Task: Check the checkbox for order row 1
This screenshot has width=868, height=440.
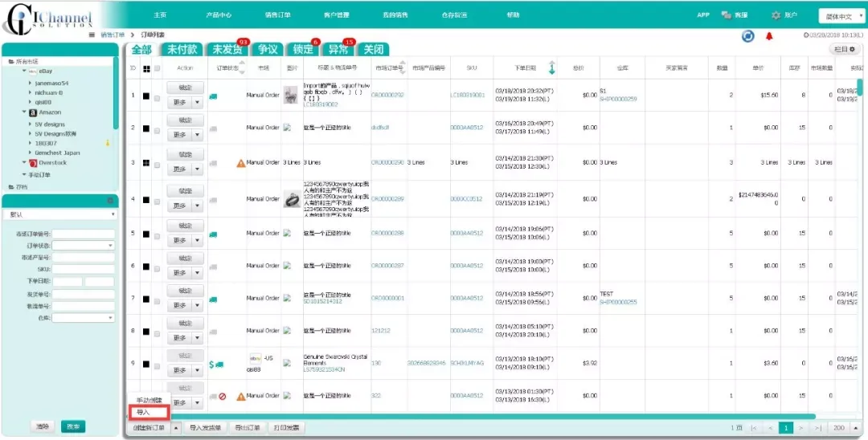Action: [x=158, y=98]
